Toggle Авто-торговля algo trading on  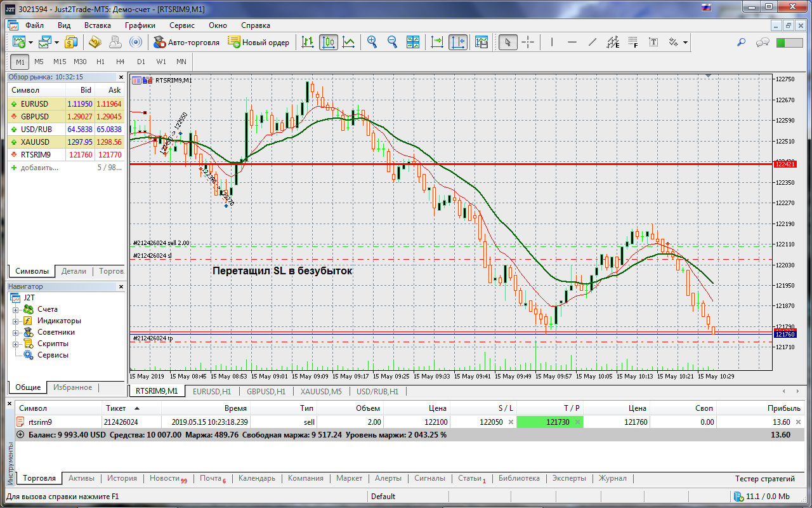[187, 43]
